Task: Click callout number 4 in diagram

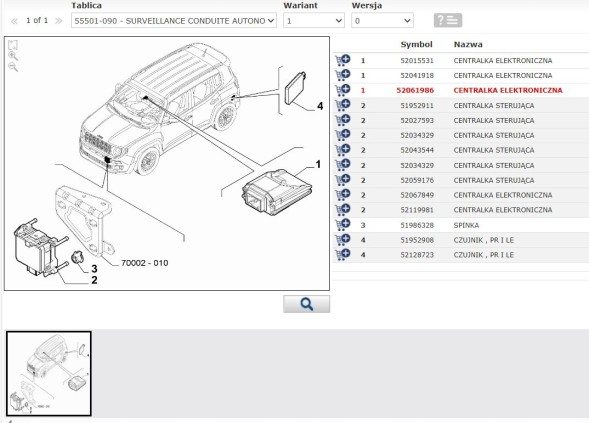Action: [320, 106]
